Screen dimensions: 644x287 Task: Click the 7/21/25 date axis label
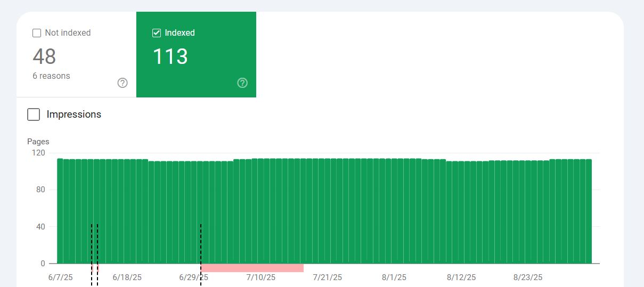click(x=328, y=277)
